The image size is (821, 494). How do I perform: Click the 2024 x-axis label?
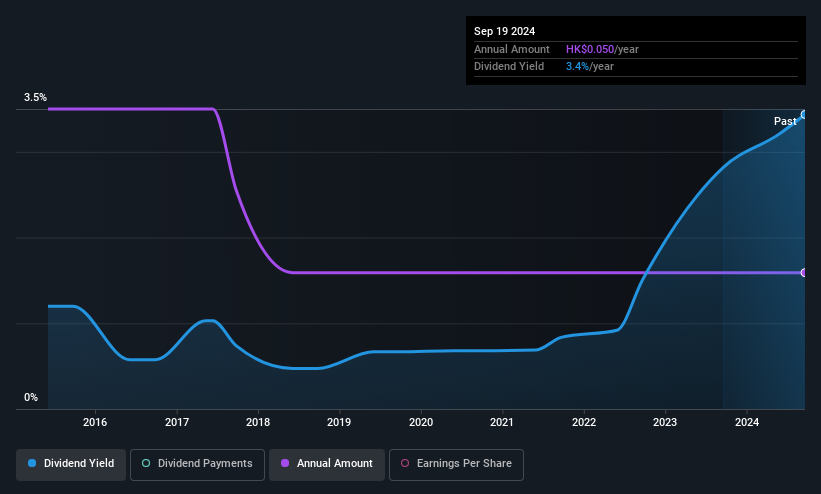(747, 422)
